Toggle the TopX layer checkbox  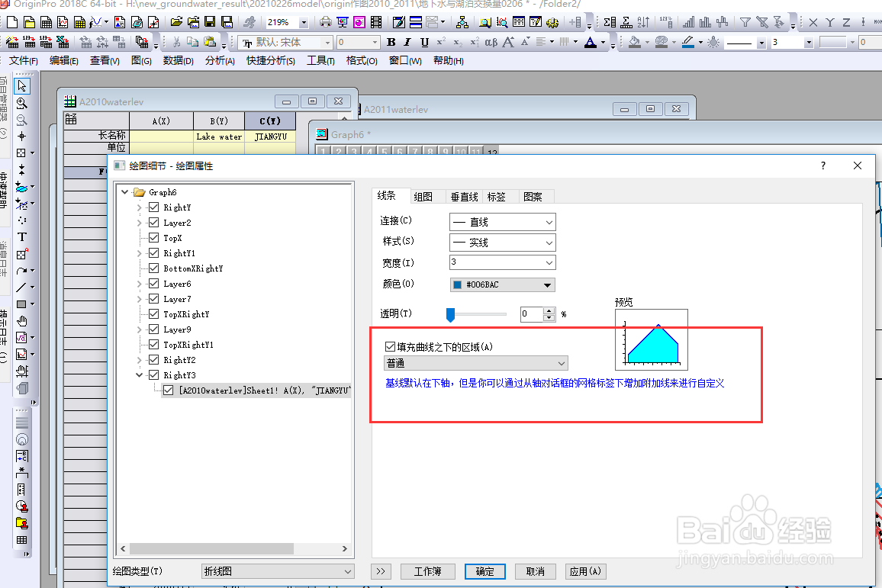pyautogui.click(x=153, y=238)
